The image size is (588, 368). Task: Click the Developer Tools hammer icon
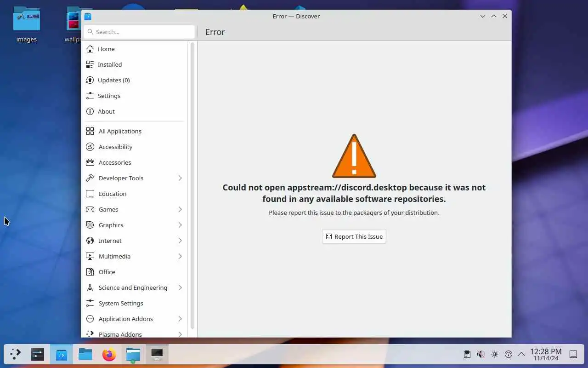[x=90, y=178]
